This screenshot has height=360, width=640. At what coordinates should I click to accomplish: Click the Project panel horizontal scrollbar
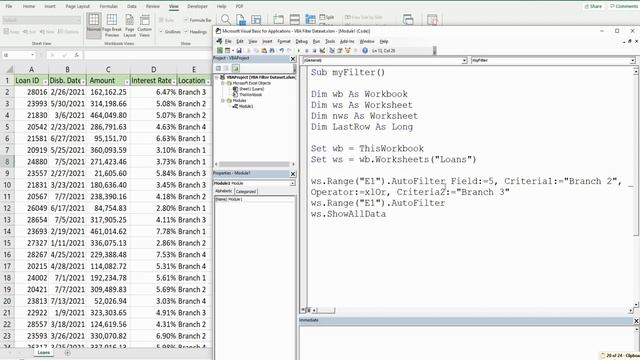[x=254, y=164]
